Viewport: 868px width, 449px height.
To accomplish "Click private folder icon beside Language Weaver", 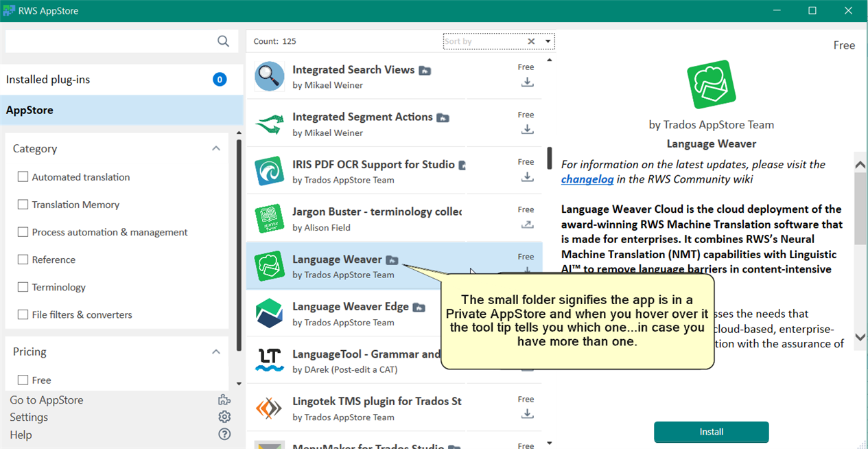I will point(392,260).
